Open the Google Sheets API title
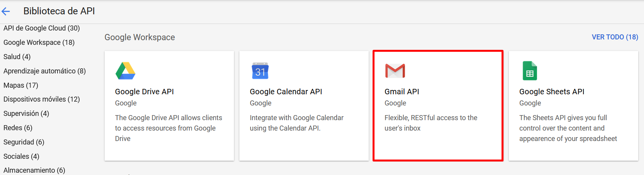Viewport: 644px width, 175px height. 551,92
